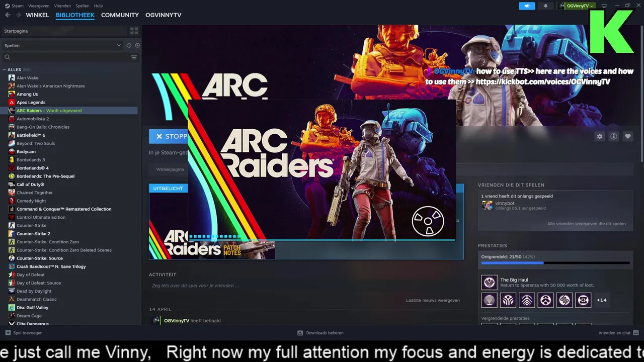Viewport: 644px width, 362px height.
Task: Open the notifications bell
Action: coord(545,6)
